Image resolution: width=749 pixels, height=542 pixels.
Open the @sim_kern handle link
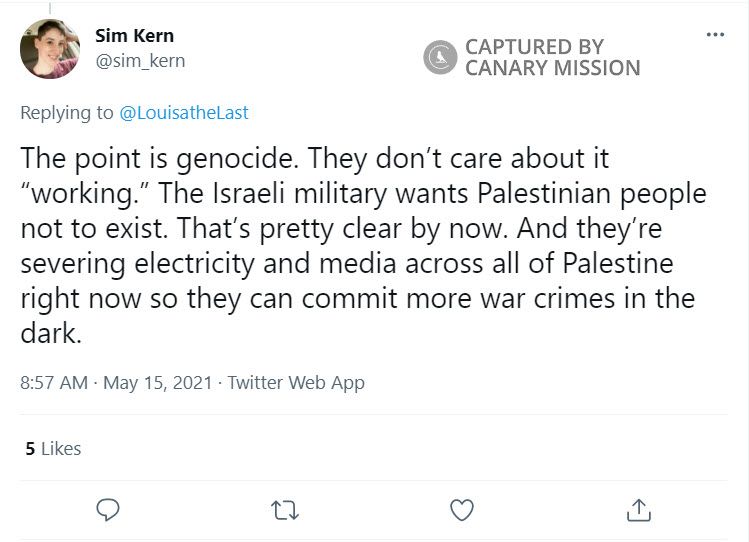(140, 61)
